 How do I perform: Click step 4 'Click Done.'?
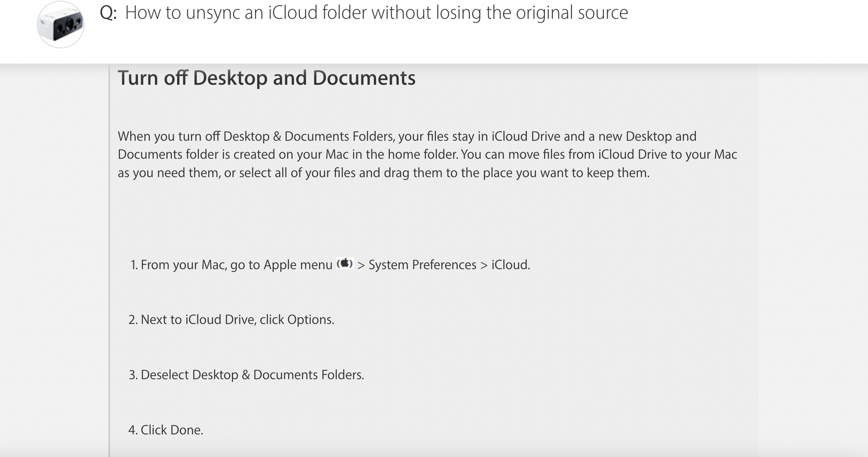point(165,430)
